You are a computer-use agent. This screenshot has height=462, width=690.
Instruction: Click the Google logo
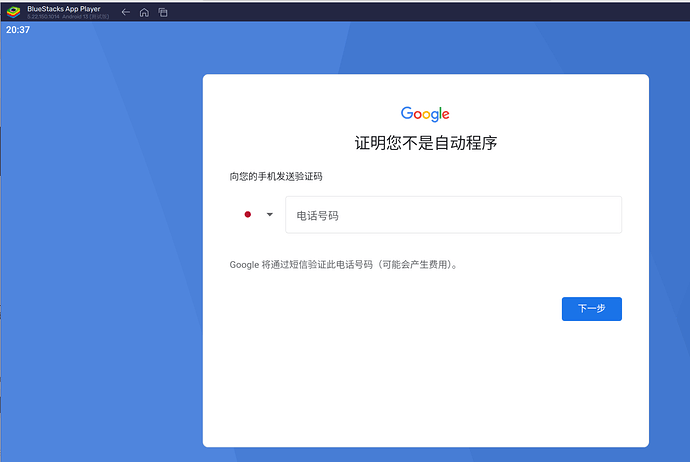coord(425,114)
